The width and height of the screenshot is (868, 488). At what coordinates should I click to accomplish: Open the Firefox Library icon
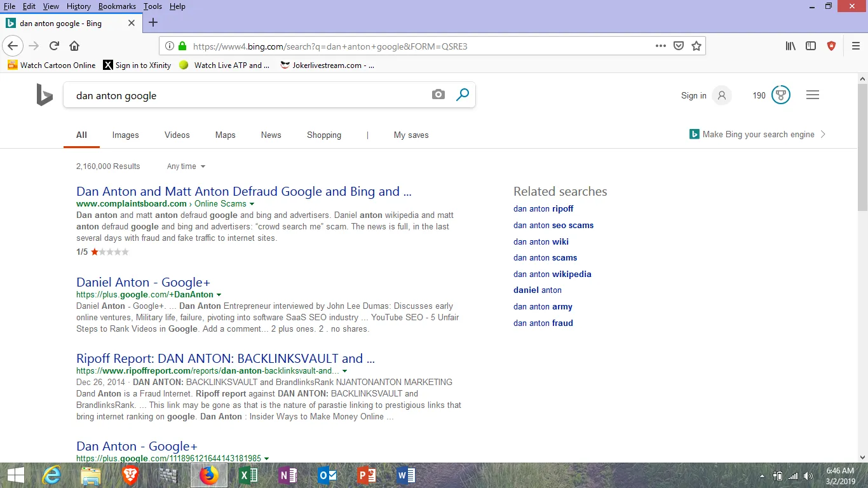click(x=790, y=46)
